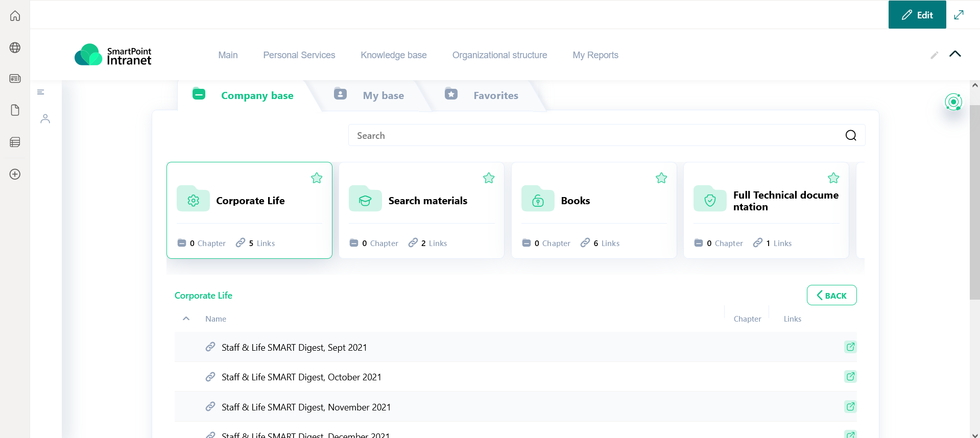Click the expand fullscreen arrow icon
This screenshot has width=980, height=438.
point(959,15)
